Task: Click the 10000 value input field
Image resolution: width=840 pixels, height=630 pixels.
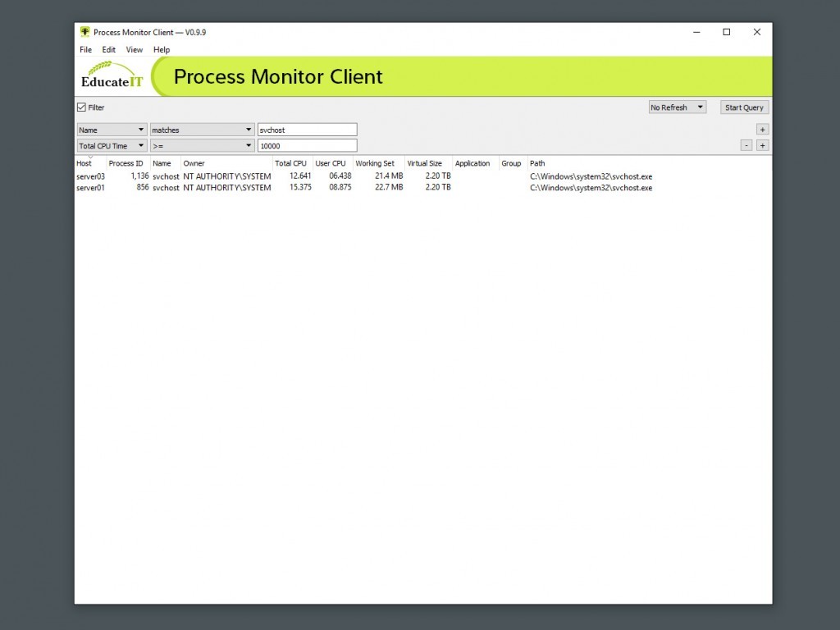Action: pos(307,145)
